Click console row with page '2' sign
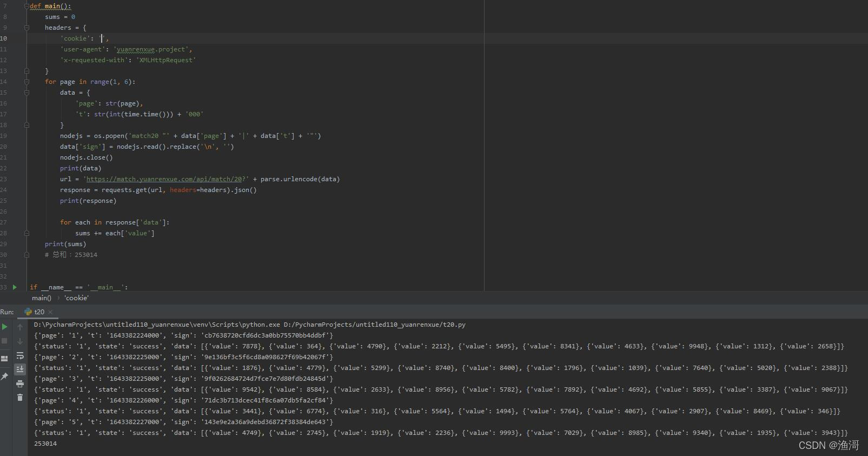The width and height of the screenshot is (868, 456). 183,357
